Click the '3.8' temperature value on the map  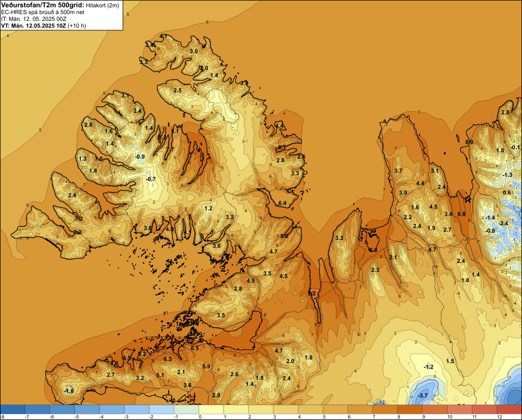(x=148, y=229)
